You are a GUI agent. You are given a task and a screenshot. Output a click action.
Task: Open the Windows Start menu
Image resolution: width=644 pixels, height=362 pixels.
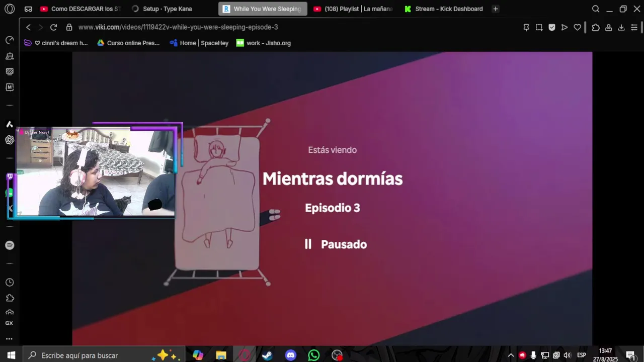point(11,355)
